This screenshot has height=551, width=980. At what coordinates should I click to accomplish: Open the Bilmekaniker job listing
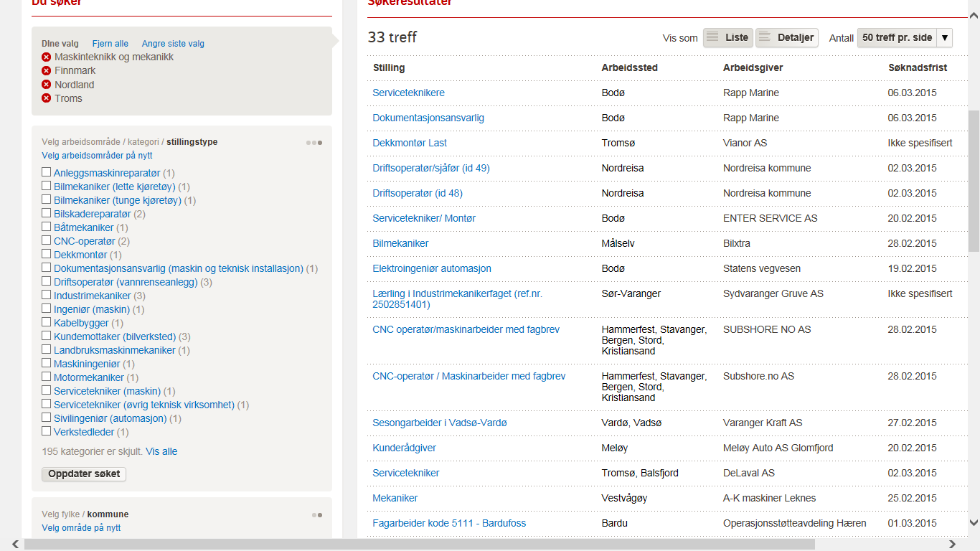coord(400,243)
